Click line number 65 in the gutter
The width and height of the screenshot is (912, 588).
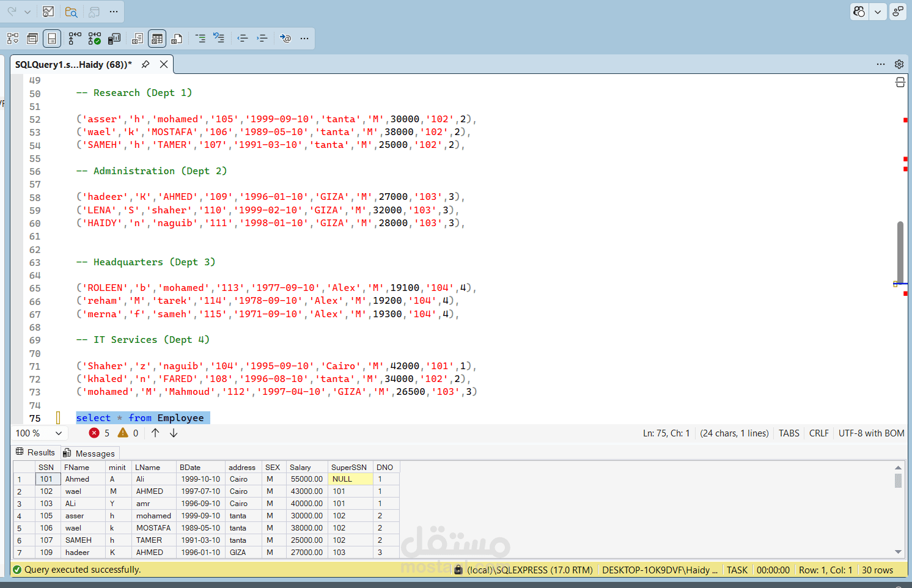(x=35, y=288)
